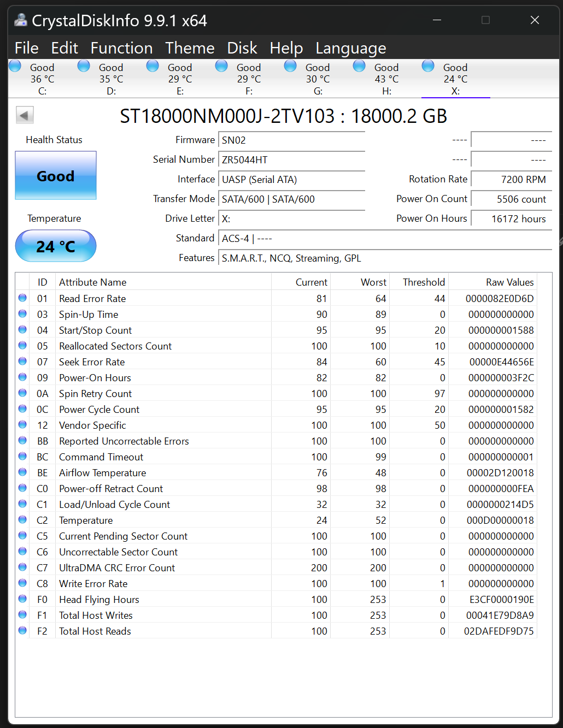This screenshot has height=728, width=563.
Task: Click status icon for Reported Uncorrectable Errors
Action: [22, 440]
